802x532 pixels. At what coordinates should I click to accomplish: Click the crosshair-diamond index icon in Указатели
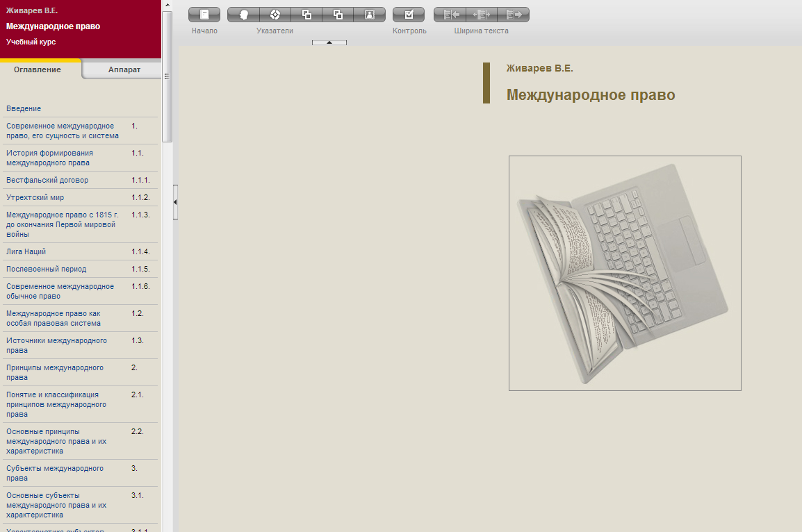[x=275, y=15]
